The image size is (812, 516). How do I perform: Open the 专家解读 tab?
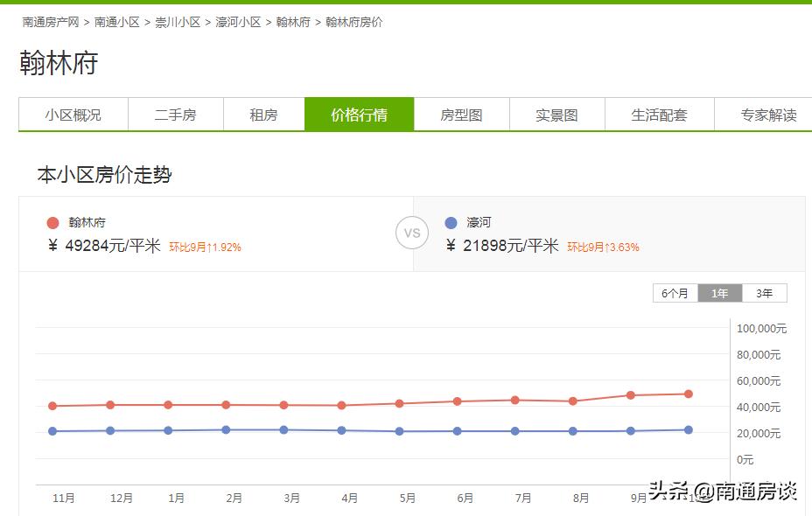pos(768,115)
